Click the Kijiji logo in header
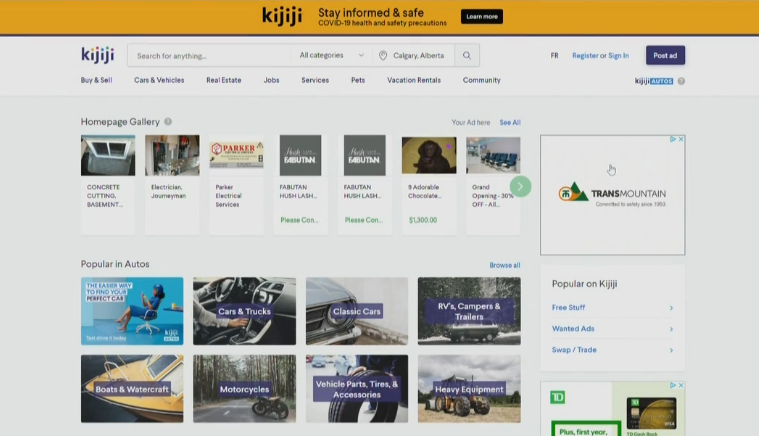 tap(98, 55)
